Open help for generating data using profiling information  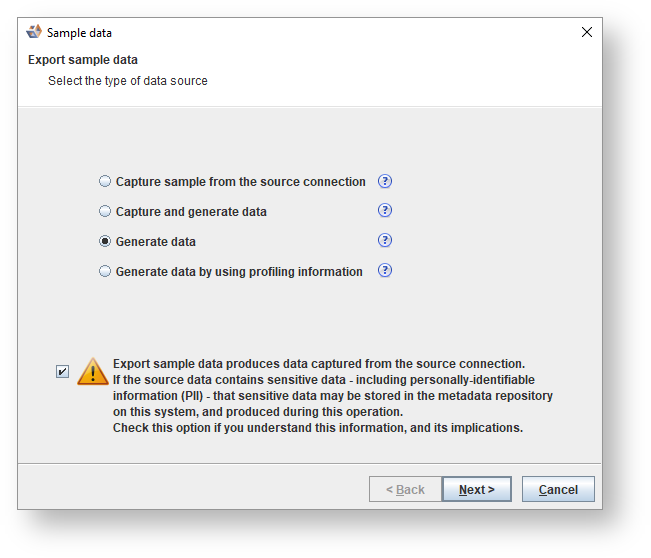pyautogui.click(x=385, y=271)
